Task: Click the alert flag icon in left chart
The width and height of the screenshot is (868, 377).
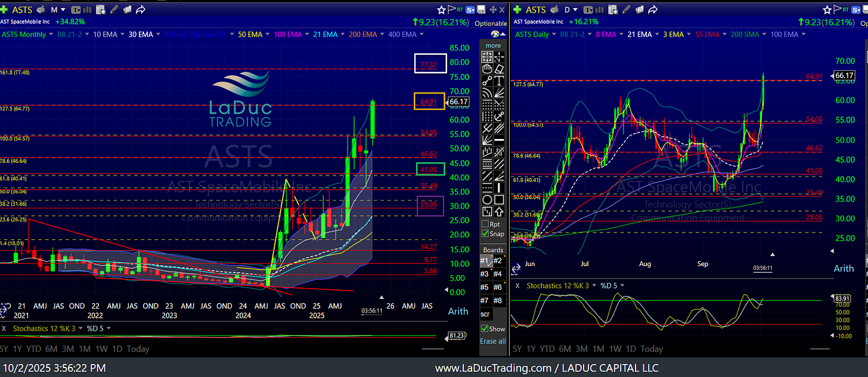Action: pos(452,9)
